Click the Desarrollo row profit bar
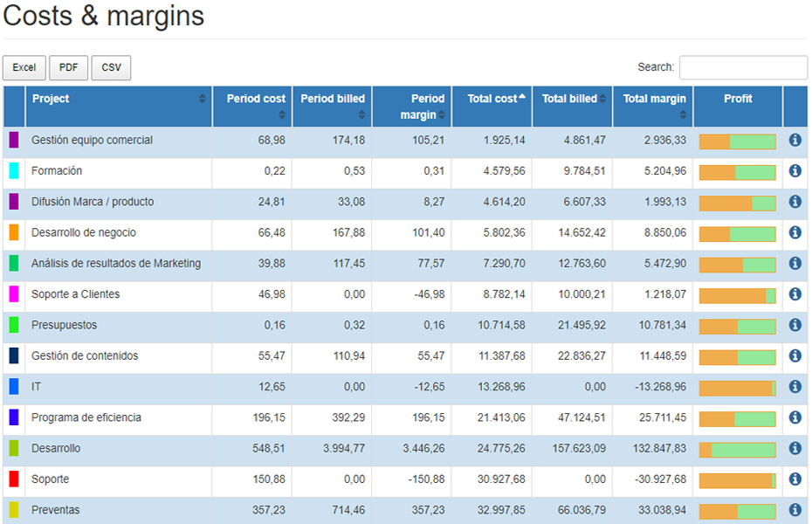Viewport: 812px width, 524px height. 737,449
